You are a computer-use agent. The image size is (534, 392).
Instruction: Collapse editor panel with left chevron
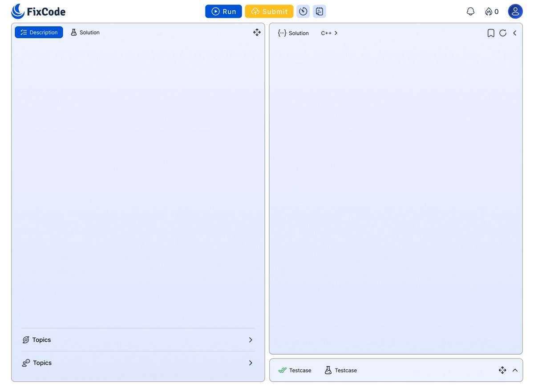[x=515, y=33]
